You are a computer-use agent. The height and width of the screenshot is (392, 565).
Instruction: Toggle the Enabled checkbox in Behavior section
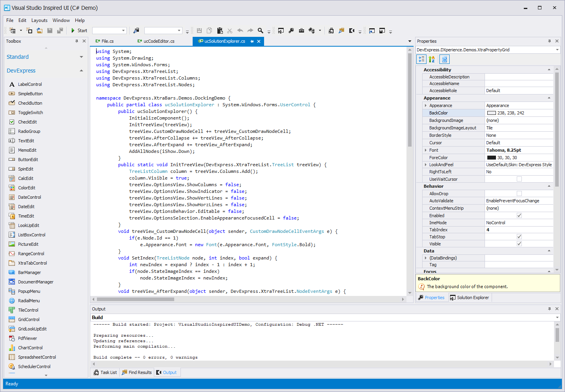pos(519,215)
